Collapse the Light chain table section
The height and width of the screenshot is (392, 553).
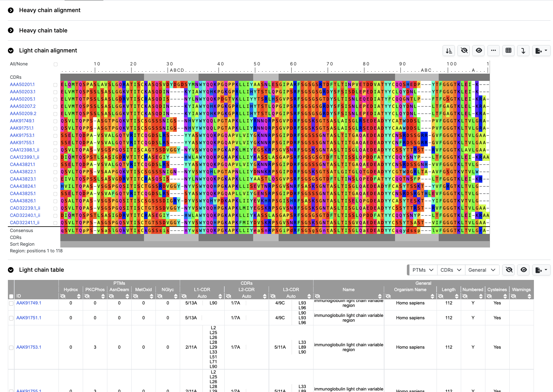click(x=11, y=270)
